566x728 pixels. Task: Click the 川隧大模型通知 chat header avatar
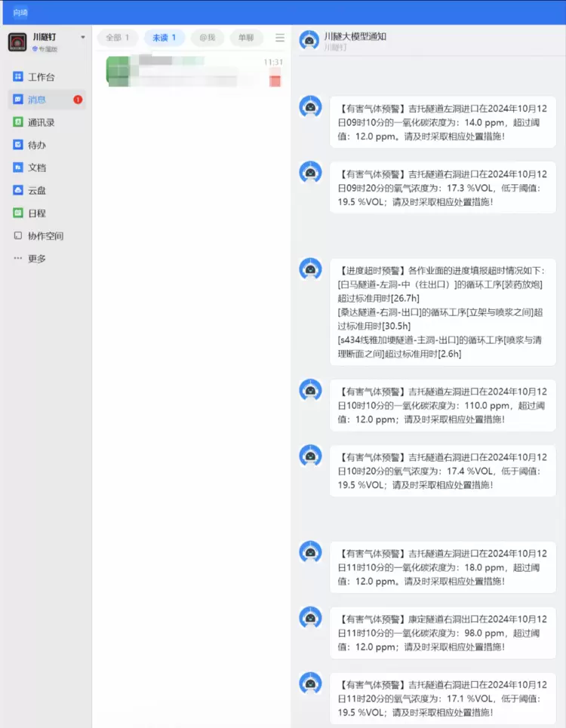(309, 41)
